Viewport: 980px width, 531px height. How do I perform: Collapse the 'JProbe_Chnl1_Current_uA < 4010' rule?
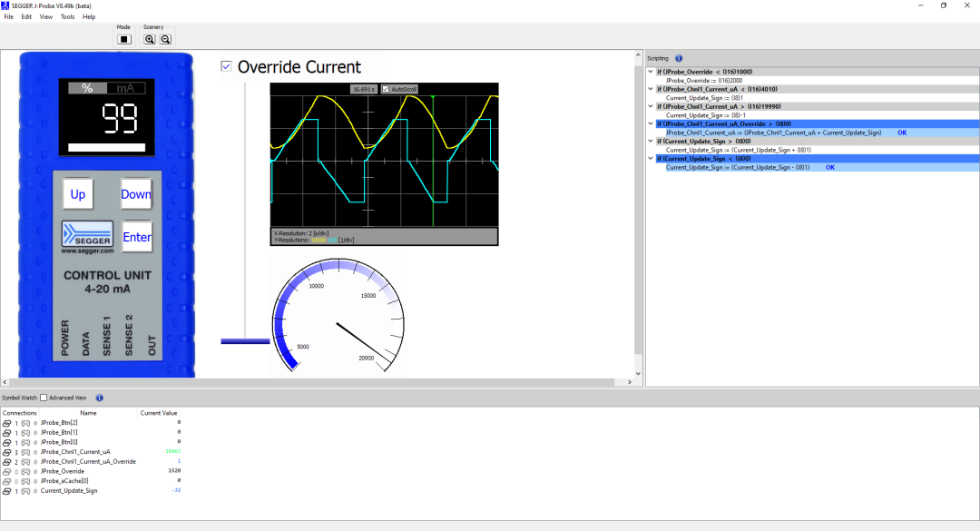(651, 90)
